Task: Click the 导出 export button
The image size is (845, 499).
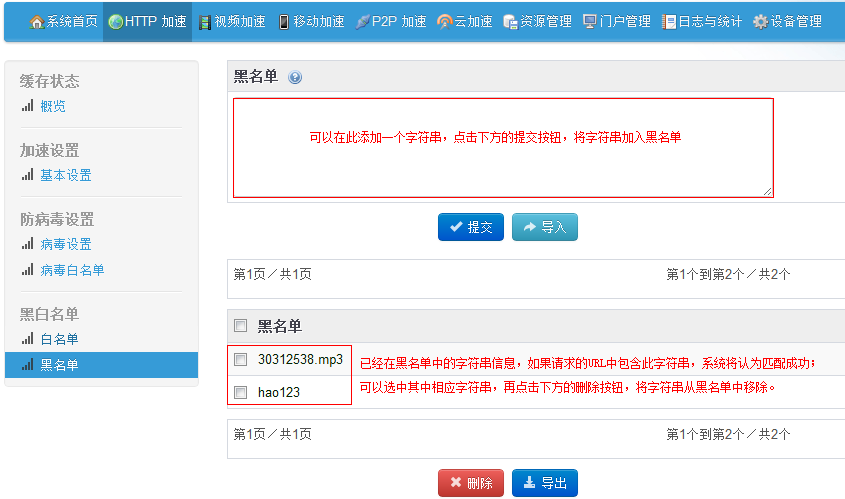Action: point(544,483)
